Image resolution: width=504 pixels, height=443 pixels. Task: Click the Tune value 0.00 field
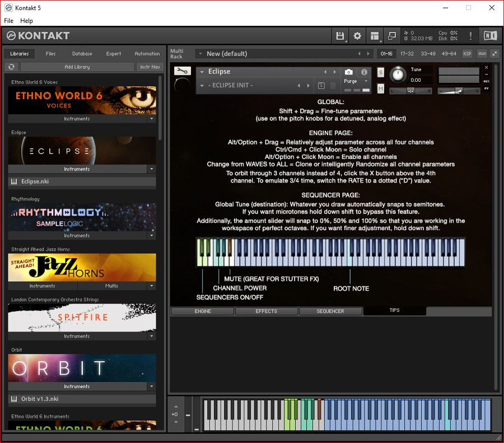coord(416,80)
